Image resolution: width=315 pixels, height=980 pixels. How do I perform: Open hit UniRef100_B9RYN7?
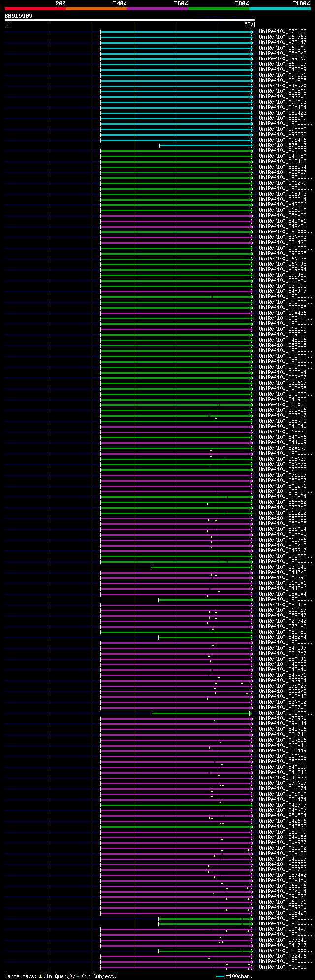283,58
